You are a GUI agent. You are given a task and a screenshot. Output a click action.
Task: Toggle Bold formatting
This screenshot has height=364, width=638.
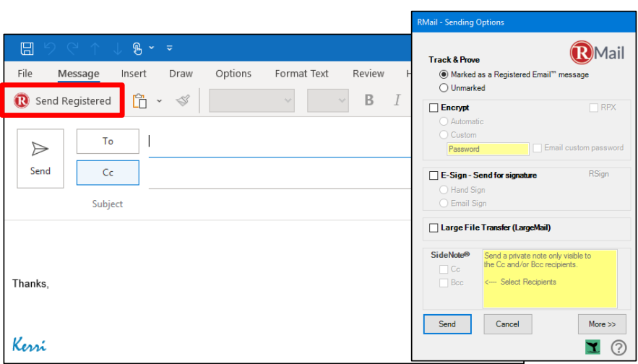point(368,100)
